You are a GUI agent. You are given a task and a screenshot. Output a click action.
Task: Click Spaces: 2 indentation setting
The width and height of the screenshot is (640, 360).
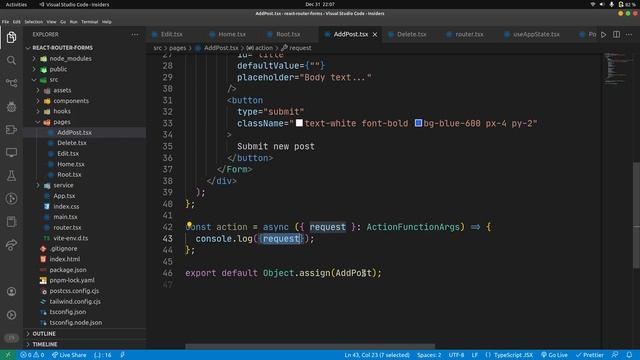pos(429,355)
